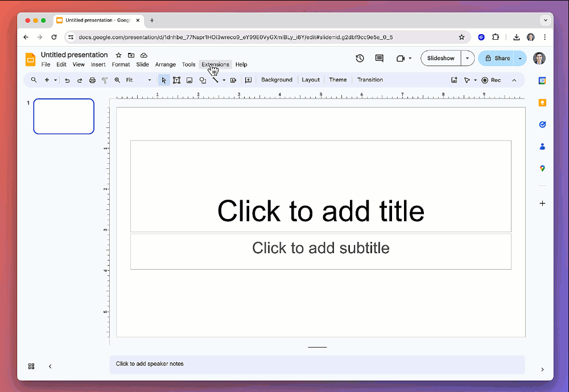The width and height of the screenshot is (569, 392).
Task: Star the Untitled presentation
Action: point(118,55)
